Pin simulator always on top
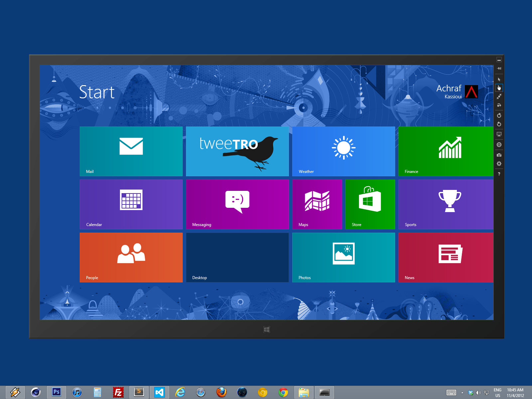Image resolution: width=532 pixels, height=399 pixels. [499, 68]
